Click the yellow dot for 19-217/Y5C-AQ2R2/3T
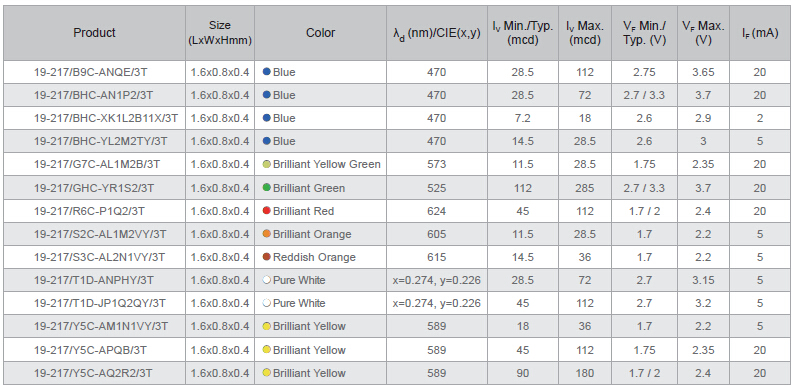Screen dimensions: 800x387 tap(266, 373)
